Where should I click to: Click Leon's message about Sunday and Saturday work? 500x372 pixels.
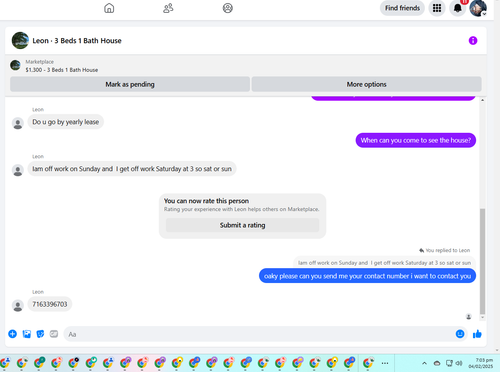point(132,169)
